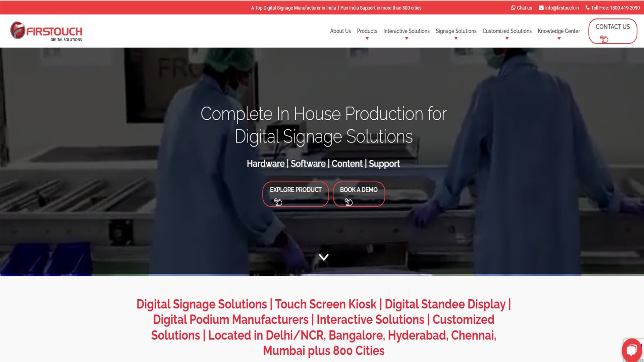Click the EXPLORE PRODUCT button

[296, 194]
